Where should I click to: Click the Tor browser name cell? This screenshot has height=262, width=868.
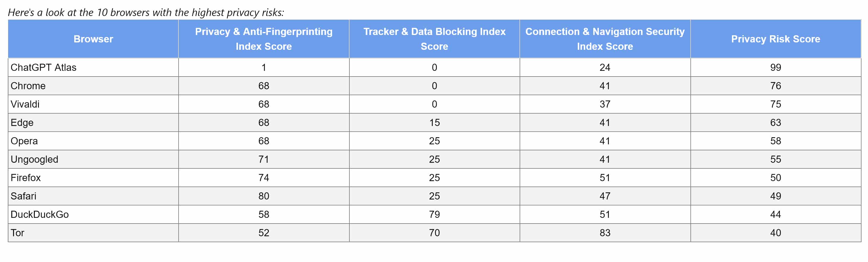[x=18, y=233]
